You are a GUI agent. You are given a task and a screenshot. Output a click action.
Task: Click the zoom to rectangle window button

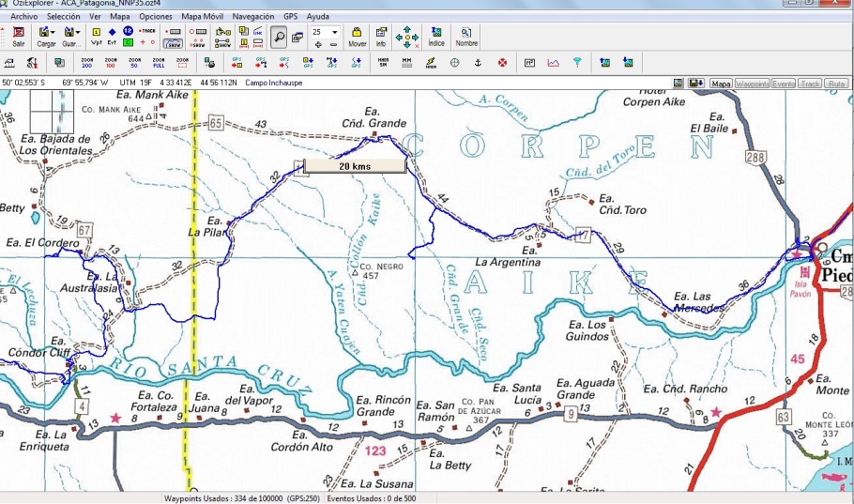(x=182, y=63)
